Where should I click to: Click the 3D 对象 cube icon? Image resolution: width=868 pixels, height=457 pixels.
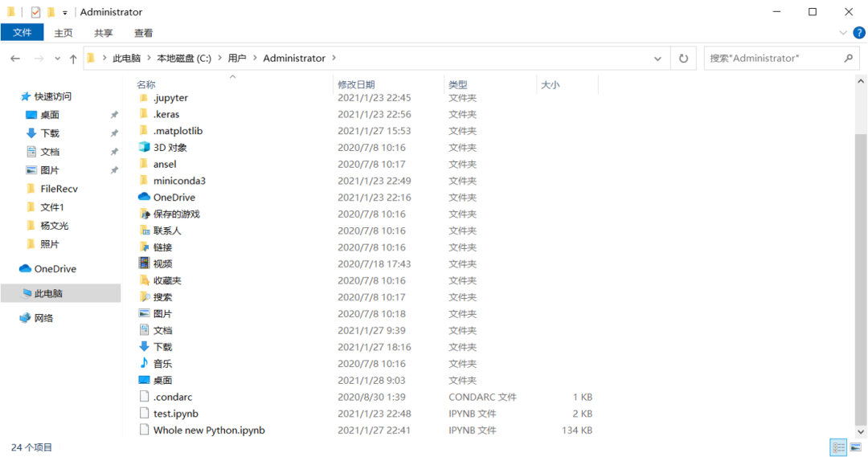(x=144, y=147)
